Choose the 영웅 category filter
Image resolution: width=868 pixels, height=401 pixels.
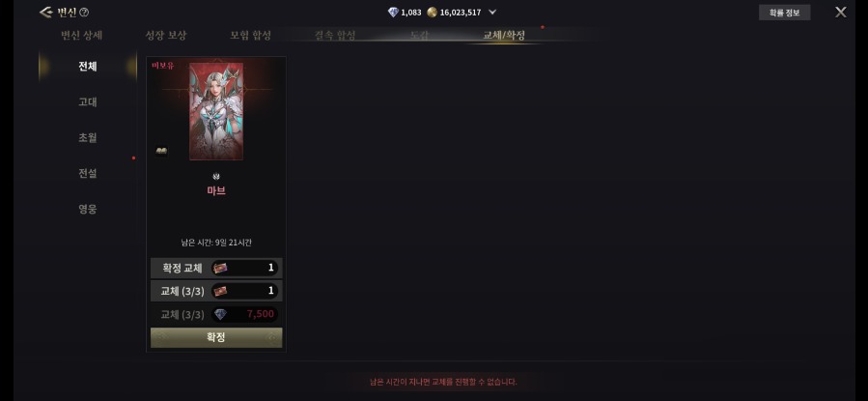[88, 209]
